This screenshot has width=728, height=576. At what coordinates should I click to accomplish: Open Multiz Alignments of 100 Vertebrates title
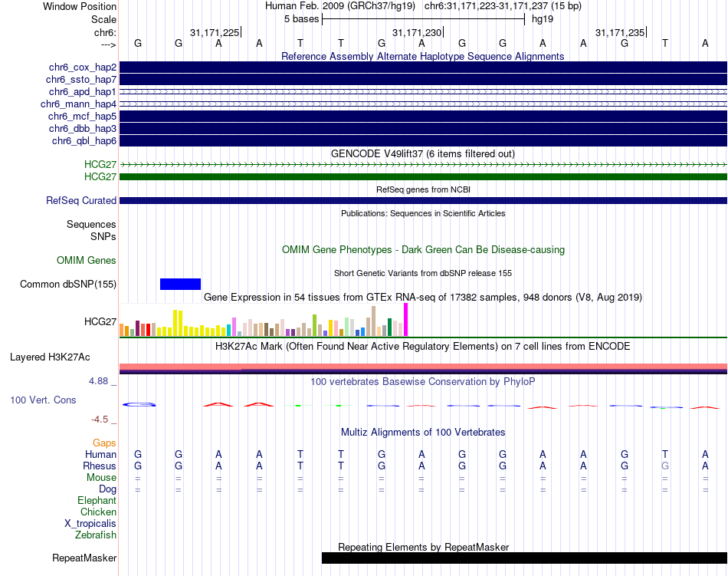pyautogui.click(x=423, y=433)
